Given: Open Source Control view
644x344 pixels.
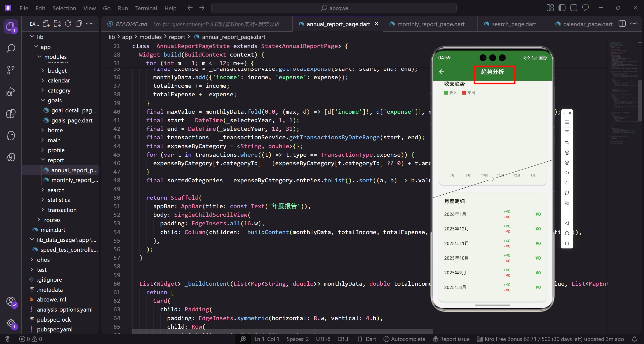Looking at the screenshot, I should [x=11, y=70].
